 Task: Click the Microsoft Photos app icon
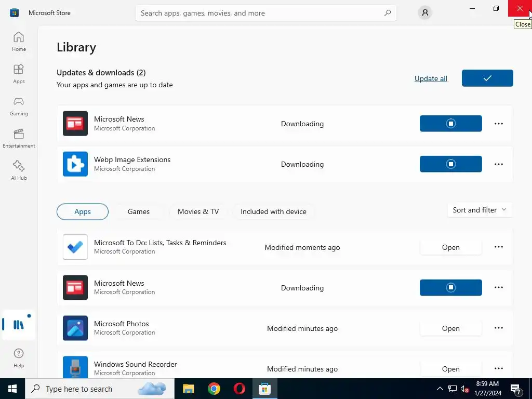75,328
